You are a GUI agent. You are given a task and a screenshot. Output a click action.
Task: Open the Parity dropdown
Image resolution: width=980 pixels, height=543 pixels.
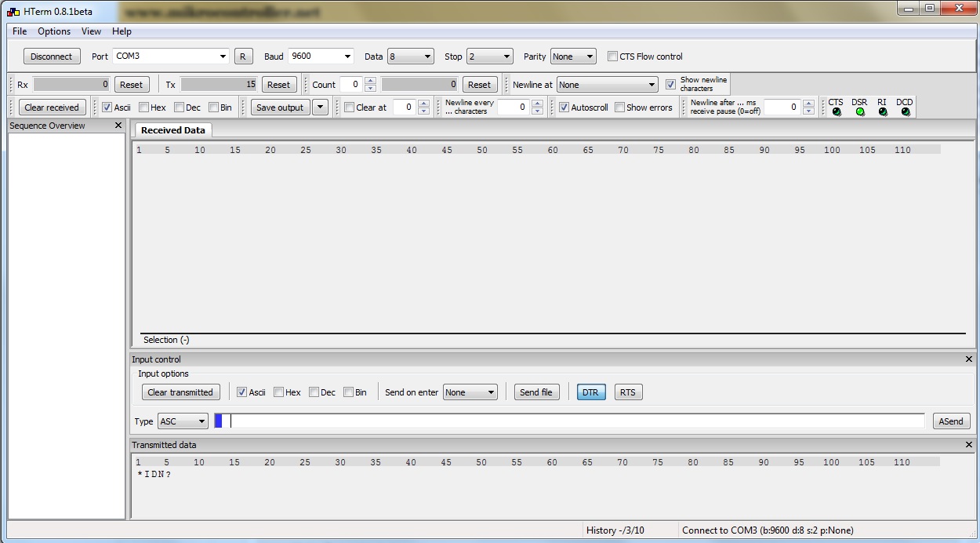[x=573, y=56]
